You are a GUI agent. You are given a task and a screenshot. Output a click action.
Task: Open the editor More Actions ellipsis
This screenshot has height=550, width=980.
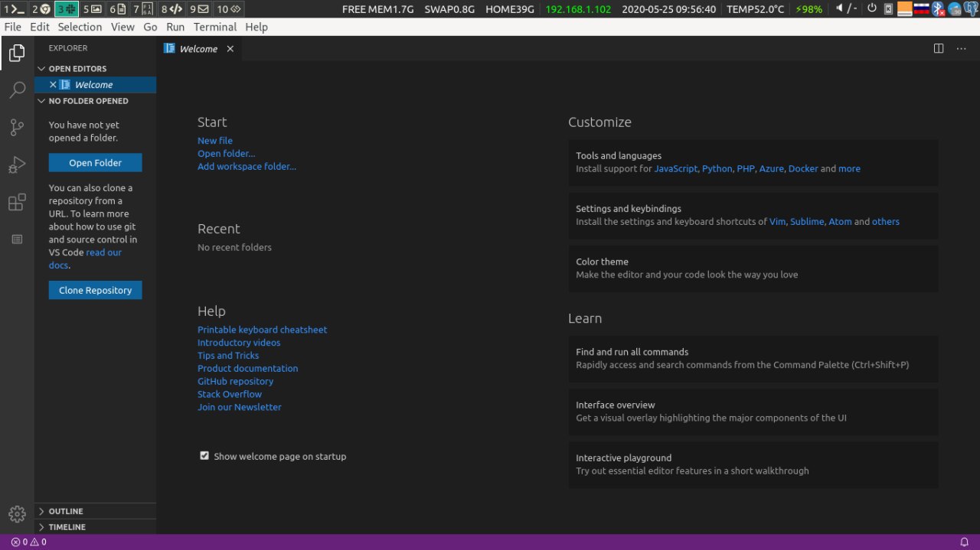[962, 48]
